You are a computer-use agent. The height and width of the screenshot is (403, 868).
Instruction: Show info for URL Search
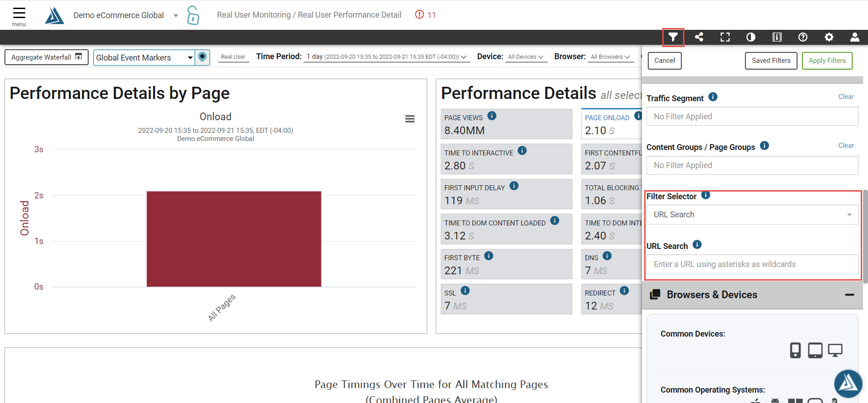pyautogui.click(x=697, y=244)
